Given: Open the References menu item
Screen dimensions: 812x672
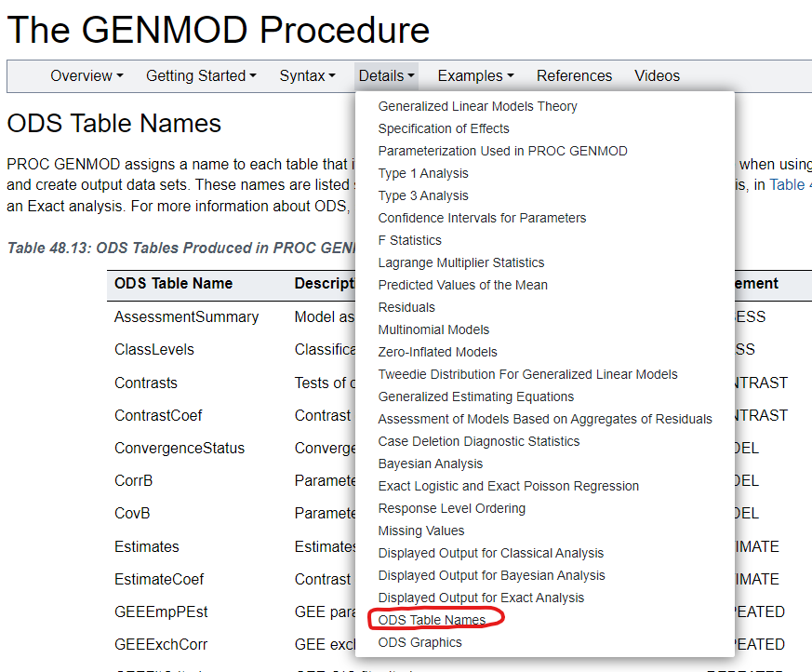Looking at the screenshot, I should pos(574,76).
